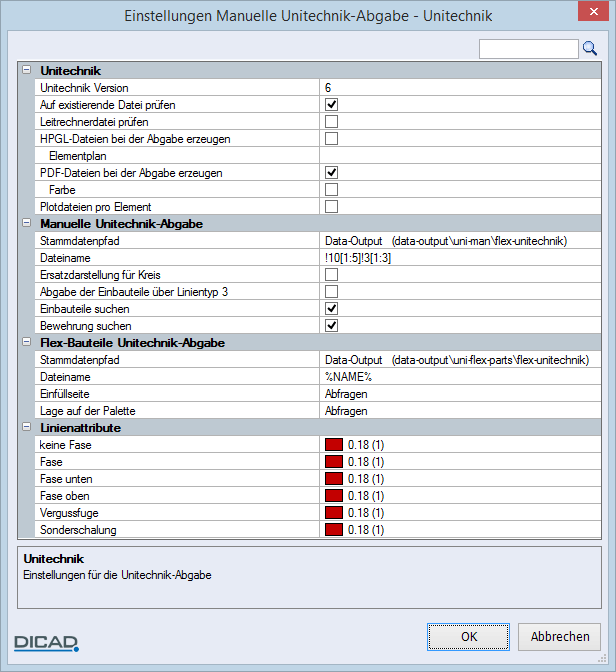Open color swatch for 'keine Fase'
The height and width of the screenshot is (672, 616).
(x=334, y=445)
